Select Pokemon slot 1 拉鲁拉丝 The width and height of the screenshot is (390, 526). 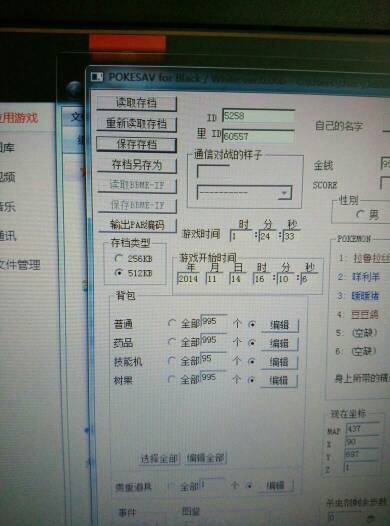pos(371,258)
